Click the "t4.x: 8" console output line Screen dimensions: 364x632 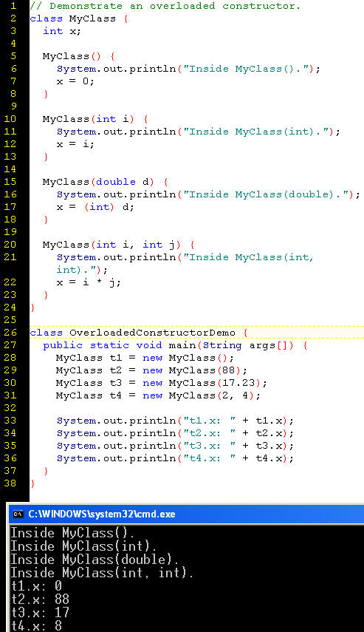coord(36,625)
